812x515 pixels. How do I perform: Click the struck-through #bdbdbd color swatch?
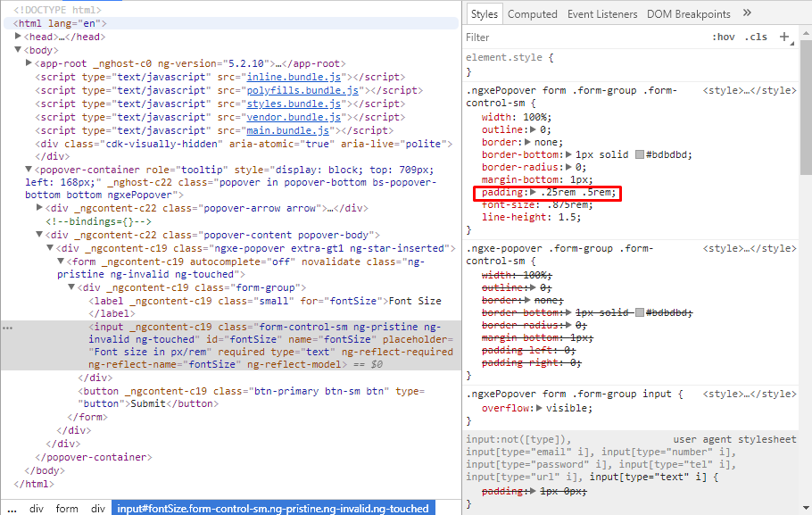(x=640, y=312)
